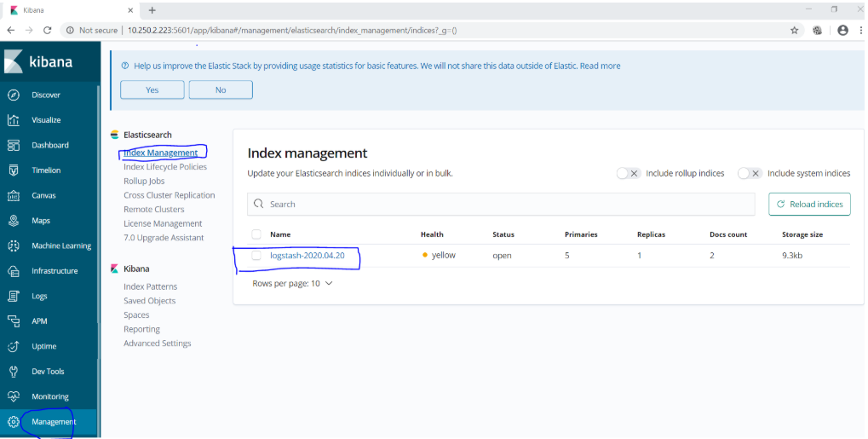Open Monitoring via heartbeat icon
Screen dimensions: 868x439
point(14,396)
